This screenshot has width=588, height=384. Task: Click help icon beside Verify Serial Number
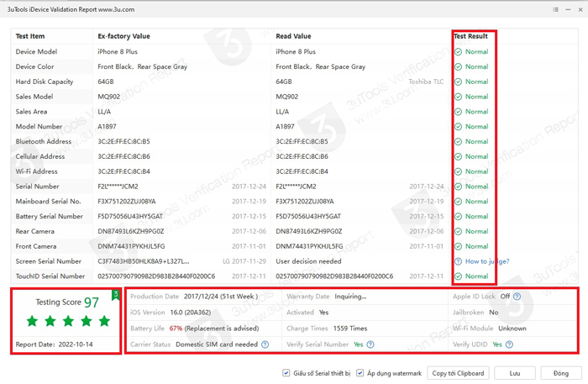[370, 345]
